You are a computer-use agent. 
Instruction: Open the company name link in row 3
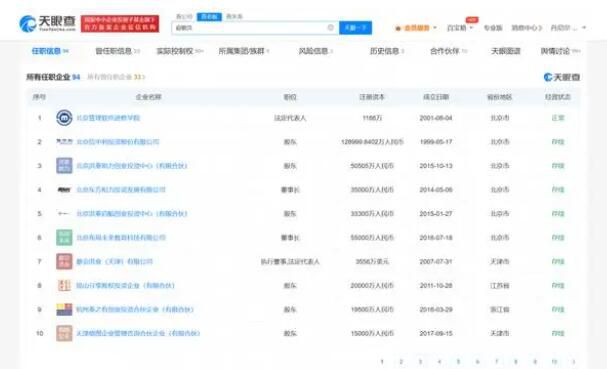coord(132,166)
